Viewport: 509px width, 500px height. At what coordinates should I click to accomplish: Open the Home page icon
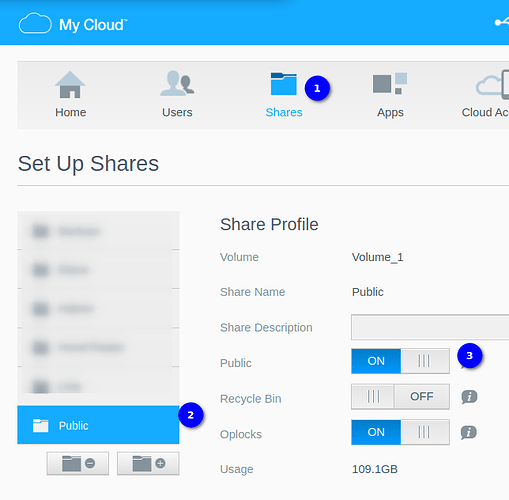point(70,85)
